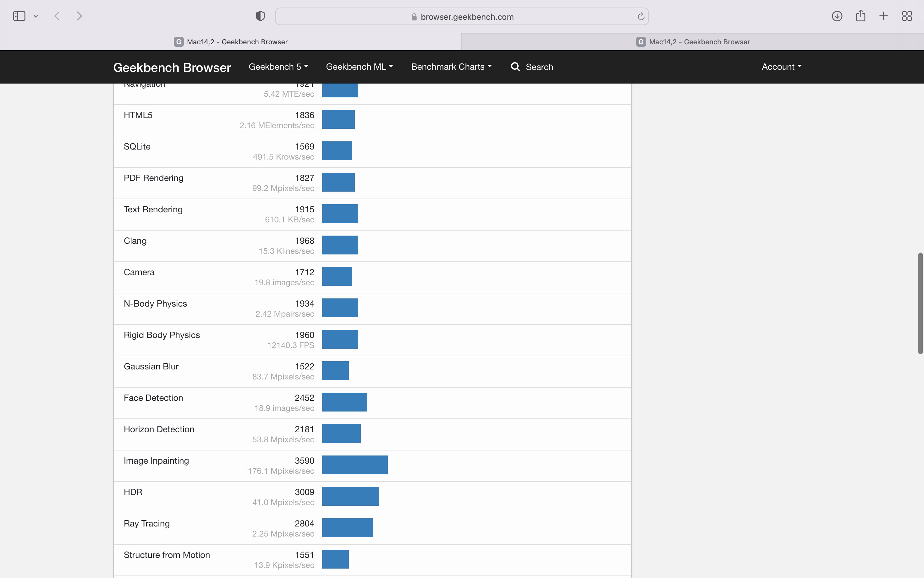Viewport: 924px width, 578px height.
Task: Click the 491.5 Krows/sec value
Action: point(283,157)
